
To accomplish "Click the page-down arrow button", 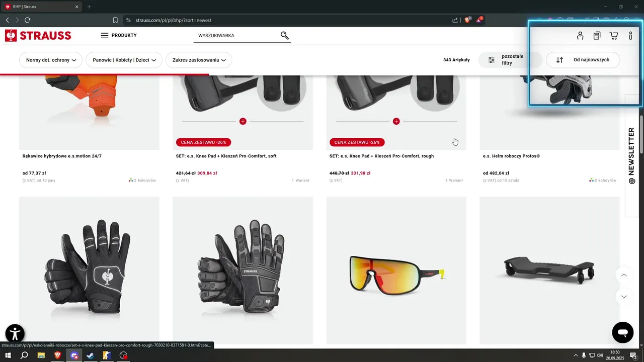I will [624, 297].
